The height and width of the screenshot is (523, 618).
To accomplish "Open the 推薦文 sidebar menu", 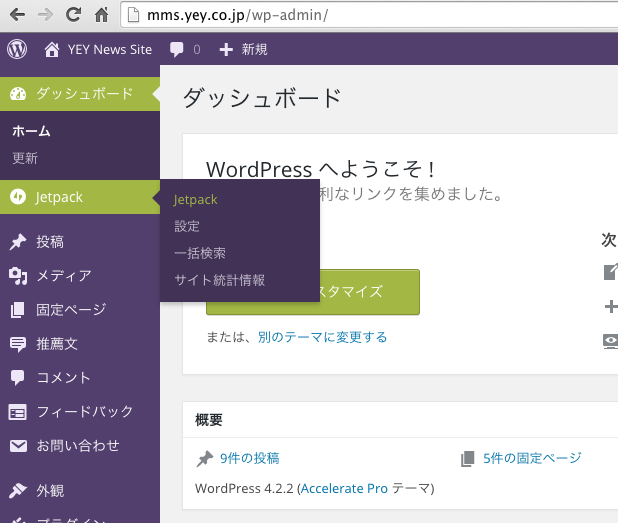I will tap(57, 344).
